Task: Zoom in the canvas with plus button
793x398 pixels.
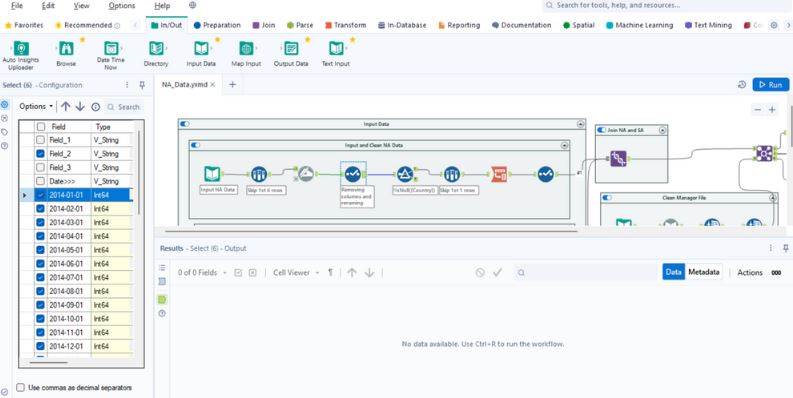Action: point(772,110)
